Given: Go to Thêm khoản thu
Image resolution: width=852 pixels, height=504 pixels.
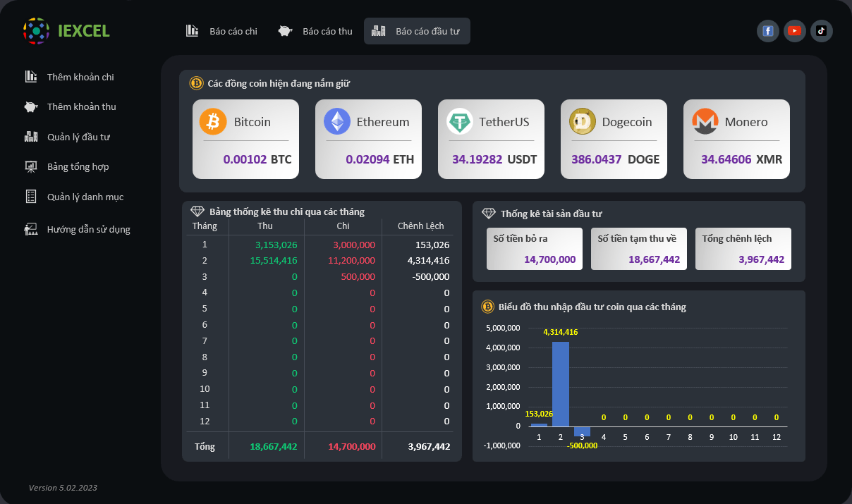Looking at the screenshot, I should 81,107.
